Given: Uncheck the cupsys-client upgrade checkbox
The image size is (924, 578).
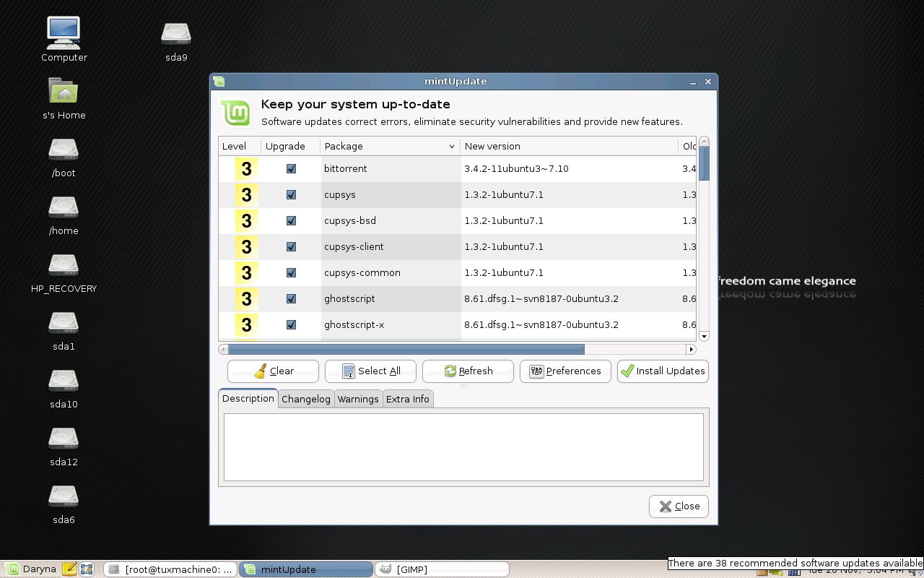Looking at the screenshot, I should (291, 247).
